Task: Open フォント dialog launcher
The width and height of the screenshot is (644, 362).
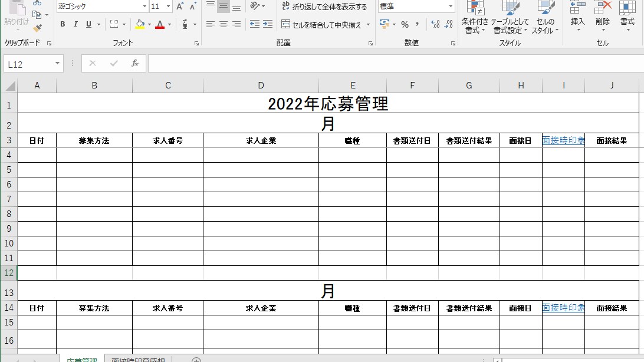Action: [x=197, y=43]
